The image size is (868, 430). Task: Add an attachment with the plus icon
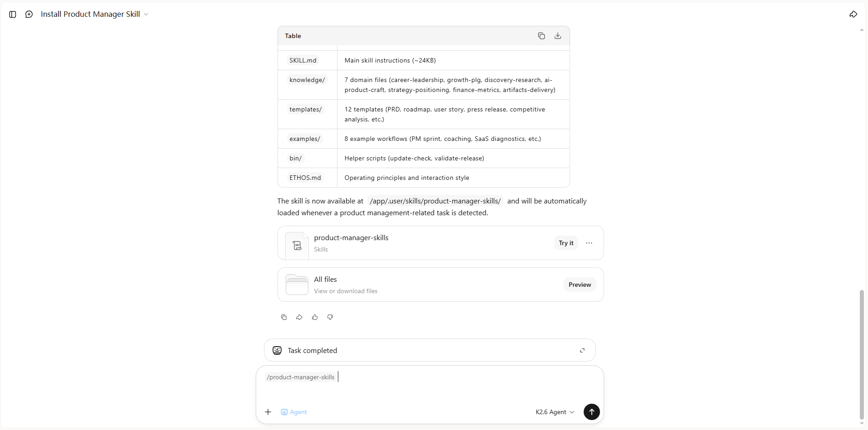coord(268,412)
